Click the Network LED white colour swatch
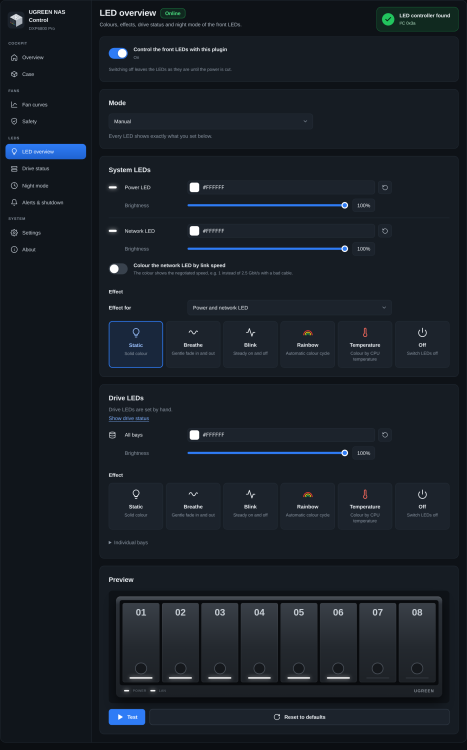Viewport: 467px width, 750px height. pos(194,231)
